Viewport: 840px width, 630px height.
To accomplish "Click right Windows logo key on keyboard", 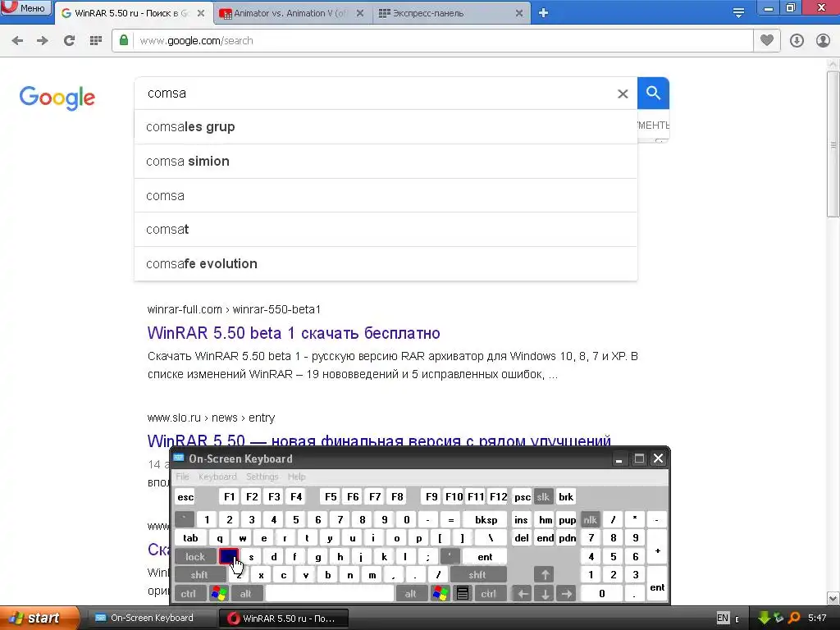I will [x=440, y=594].
